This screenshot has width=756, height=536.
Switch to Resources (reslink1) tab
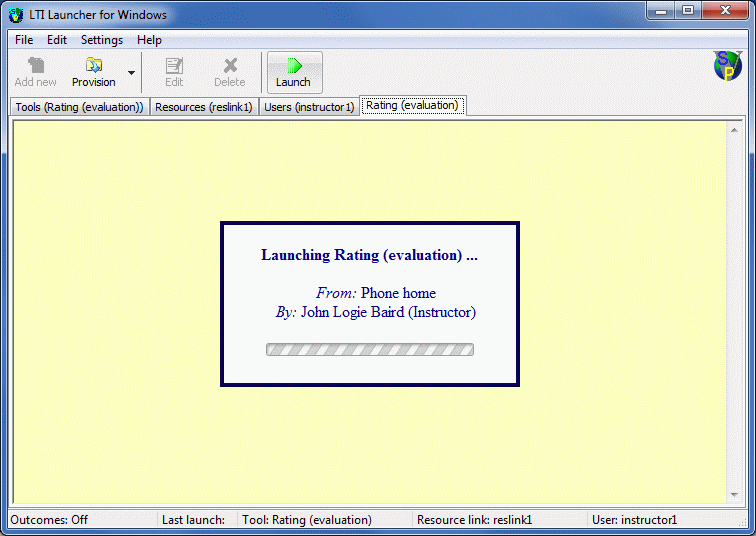pyautogui.click(x=204, y=107)
